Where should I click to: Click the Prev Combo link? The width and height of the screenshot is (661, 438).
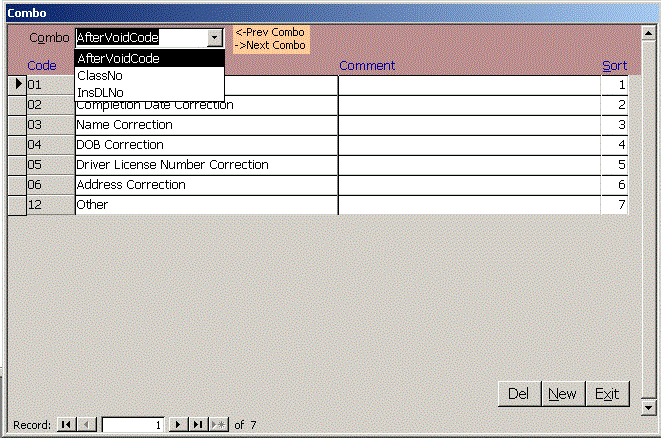[x=270, y=32]
